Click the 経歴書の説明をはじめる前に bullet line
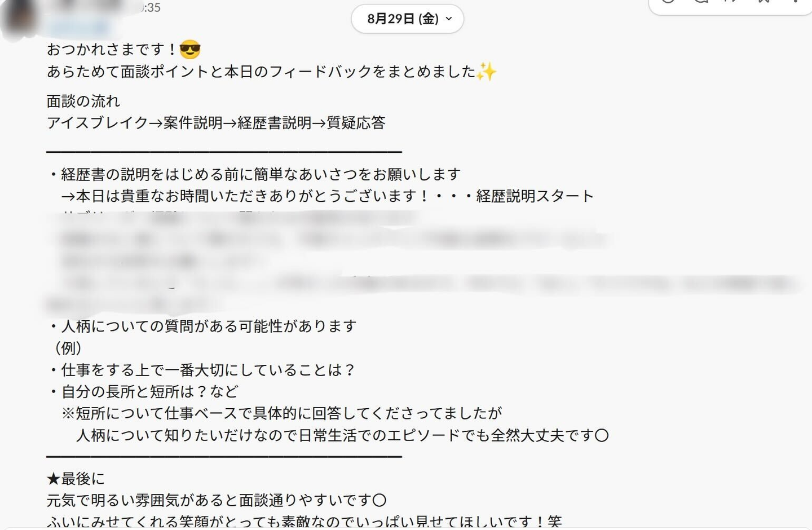 255,175
